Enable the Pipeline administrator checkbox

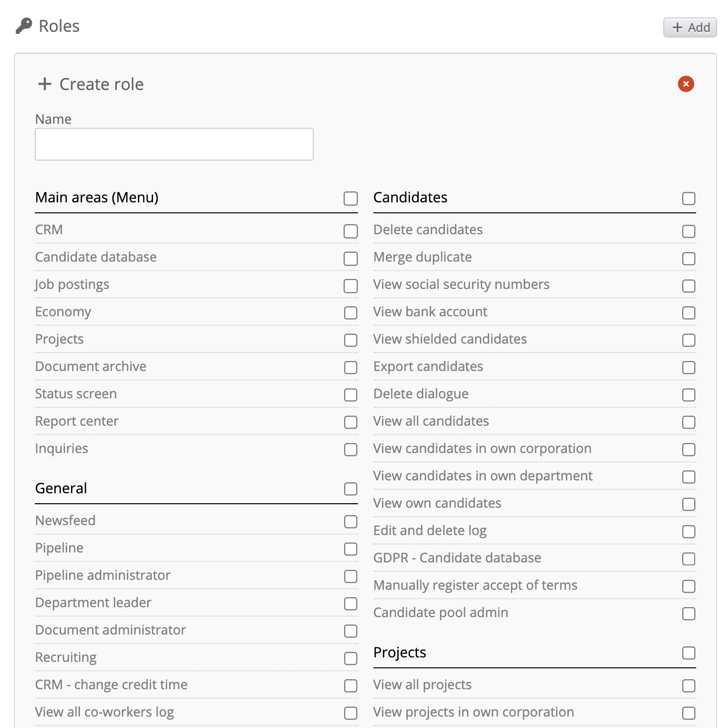tap(351, 576)
